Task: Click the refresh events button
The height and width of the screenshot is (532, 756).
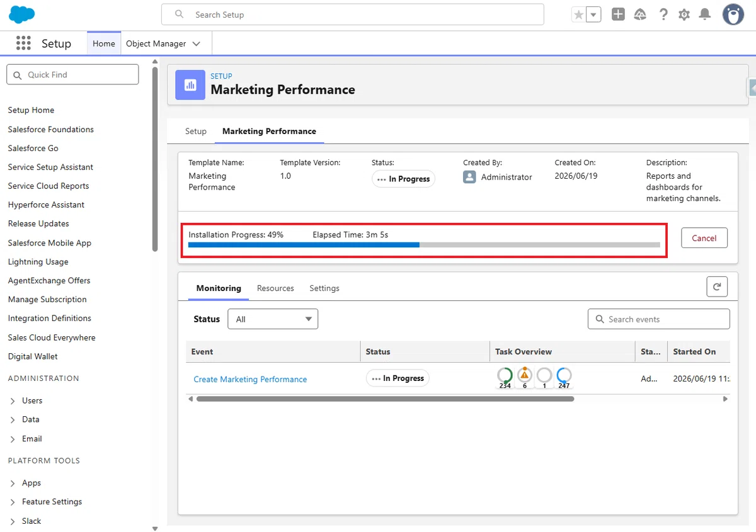Action: tap(717, 286)
